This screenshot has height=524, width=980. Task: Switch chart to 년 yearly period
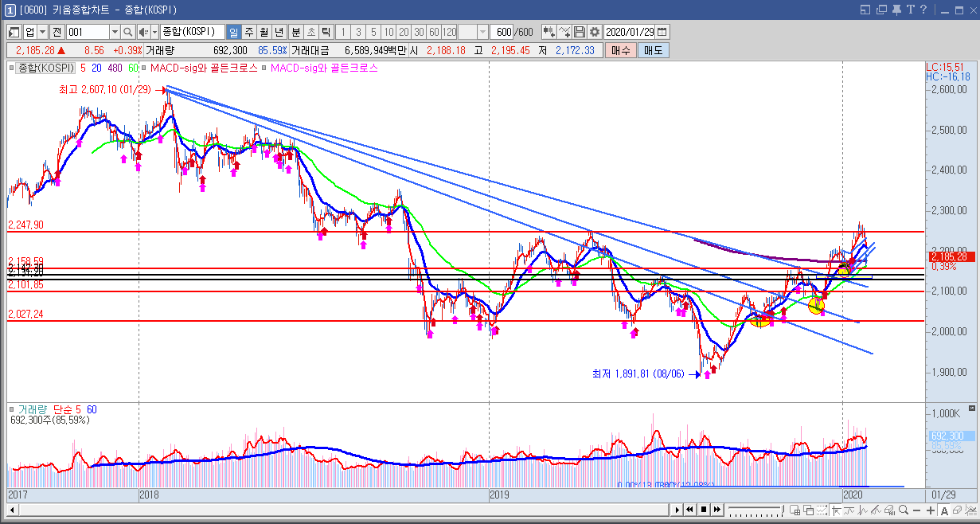tap(279, 32)
